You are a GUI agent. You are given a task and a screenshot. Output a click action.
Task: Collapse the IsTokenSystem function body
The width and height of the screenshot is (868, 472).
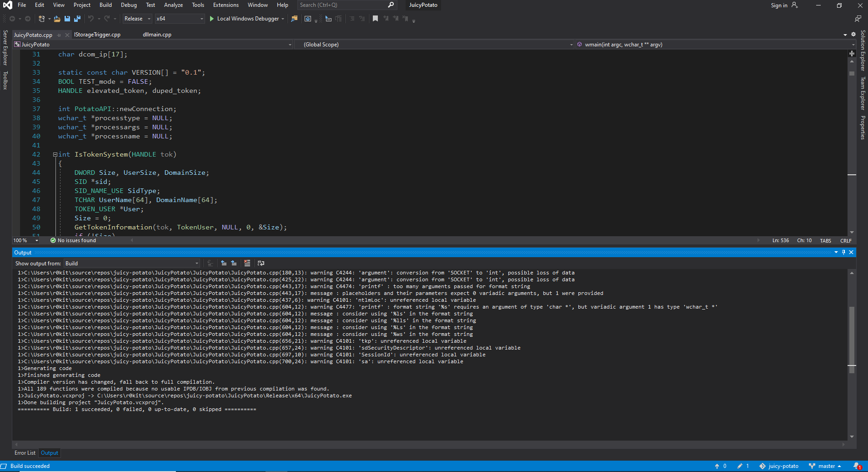click(55, 154)
